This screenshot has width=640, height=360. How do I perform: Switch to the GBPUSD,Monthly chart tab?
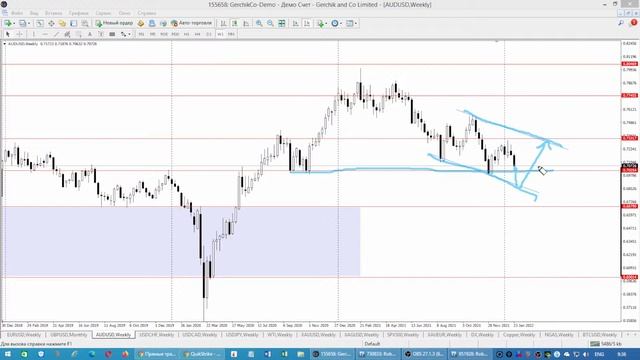[69, 335]
